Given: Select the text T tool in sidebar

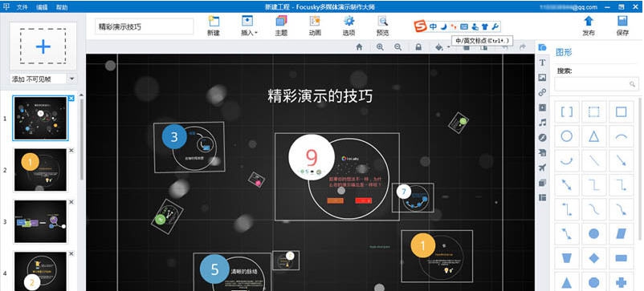Looking at the screenshot, I should (x=542, y=63).
